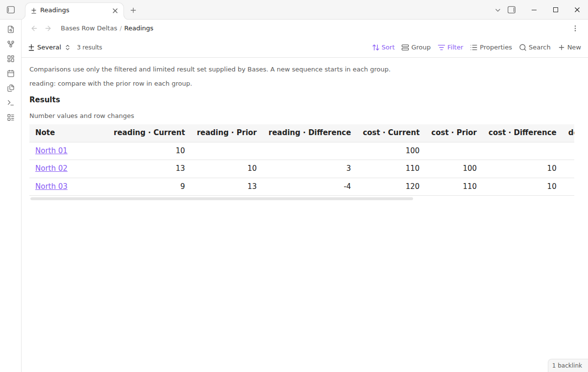The width and height of the screenshot is (588, 372).
Task: Open North 02 note link
Action: (x=51, y=168)
